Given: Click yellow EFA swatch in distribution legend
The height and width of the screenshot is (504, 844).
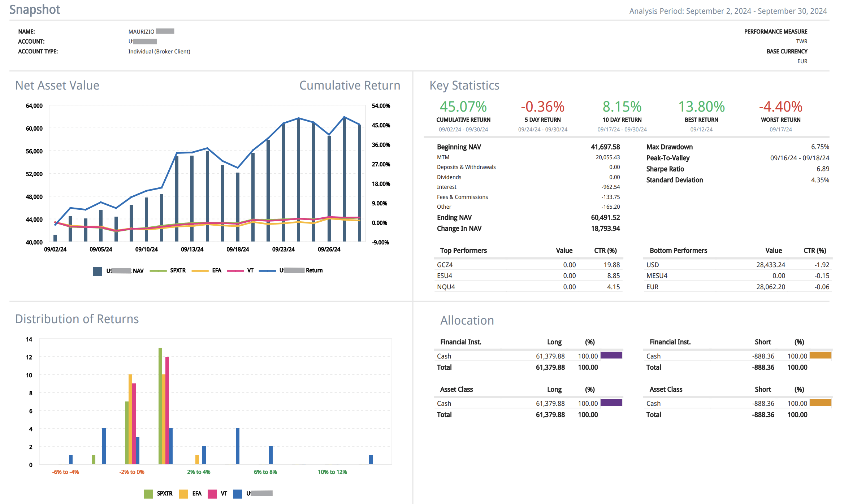Looking at the screenshot, I should [x=183, y=494].
